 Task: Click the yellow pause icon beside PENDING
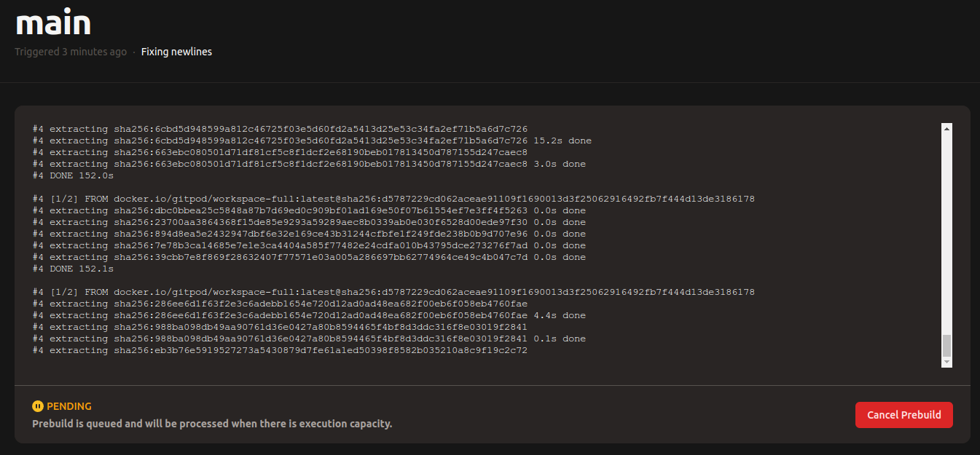(x=36, y=406)
